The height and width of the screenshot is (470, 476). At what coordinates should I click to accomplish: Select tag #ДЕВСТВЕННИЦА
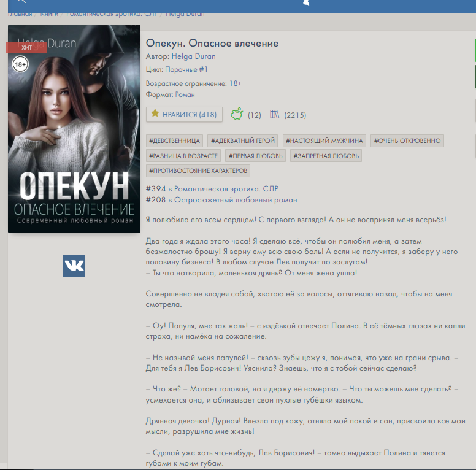(174, 141)
